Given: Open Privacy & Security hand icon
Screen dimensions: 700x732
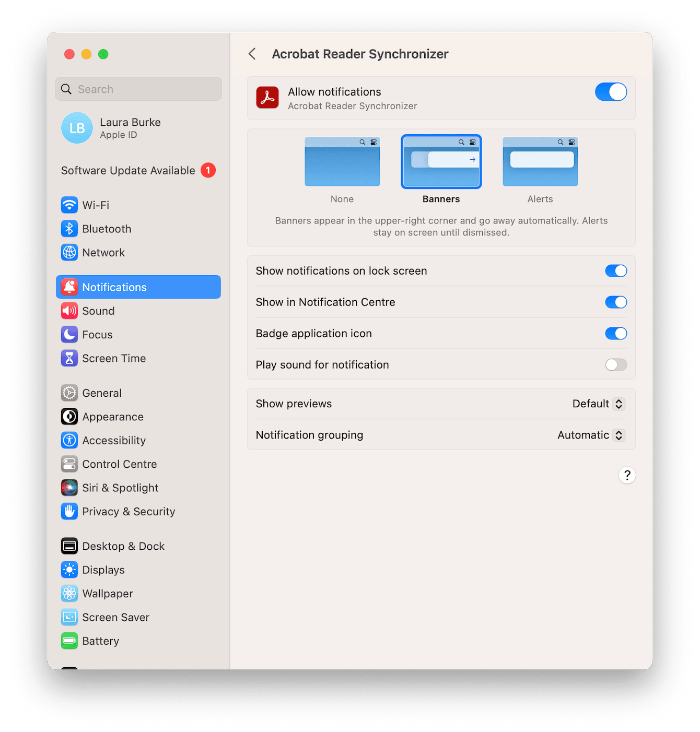Looking at the screenshot, I should click(x=69, y=511).
